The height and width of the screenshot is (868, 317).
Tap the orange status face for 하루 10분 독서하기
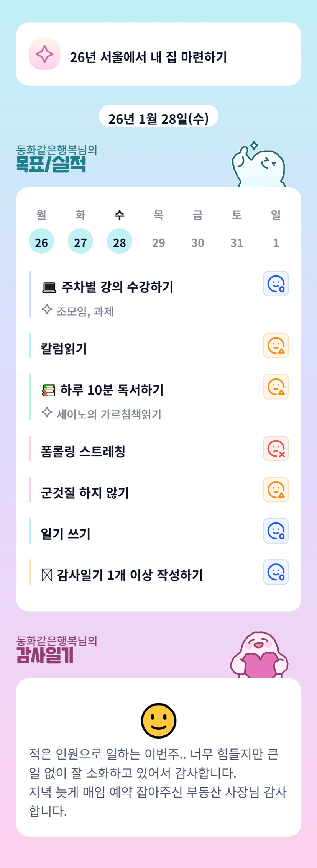click(276, 387)
